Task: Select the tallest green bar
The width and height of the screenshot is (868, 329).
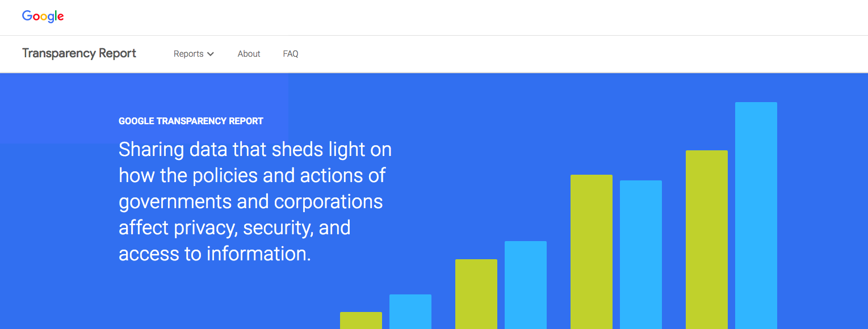Action: pyautogui.click(x=707, y=239)
